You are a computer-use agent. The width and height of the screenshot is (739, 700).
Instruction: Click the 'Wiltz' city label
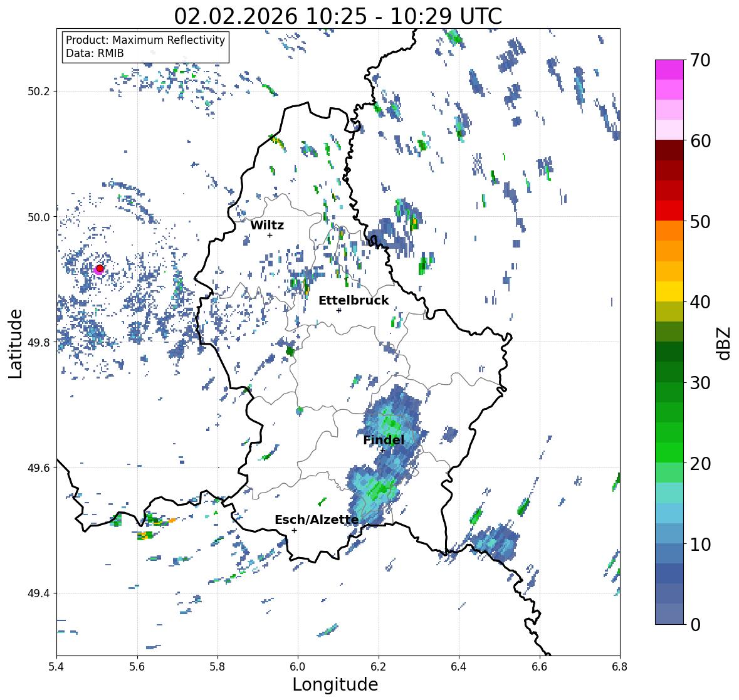click(x=267, y=225)
